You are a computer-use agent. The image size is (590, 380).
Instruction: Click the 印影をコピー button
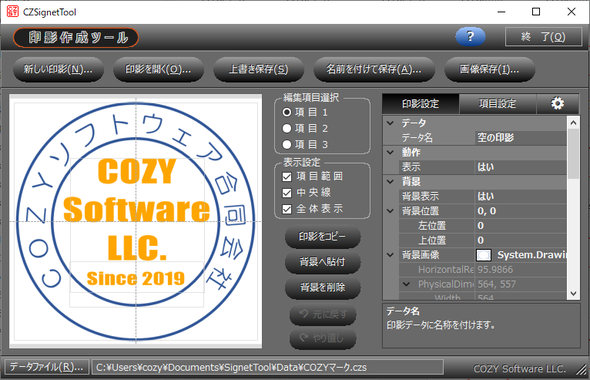[x=323, y=237]
